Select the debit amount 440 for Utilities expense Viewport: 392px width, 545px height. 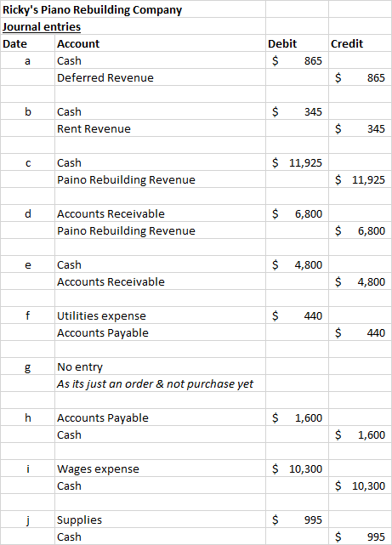pyautogui.click(x=297, y=315)
